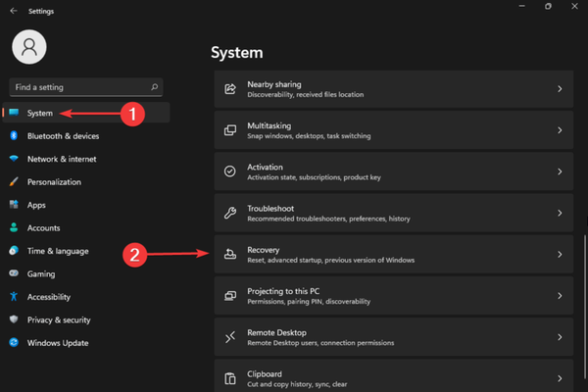Open Bluetooth & devices section
Viewport: 588px width, 392px height.
[63, 136]
